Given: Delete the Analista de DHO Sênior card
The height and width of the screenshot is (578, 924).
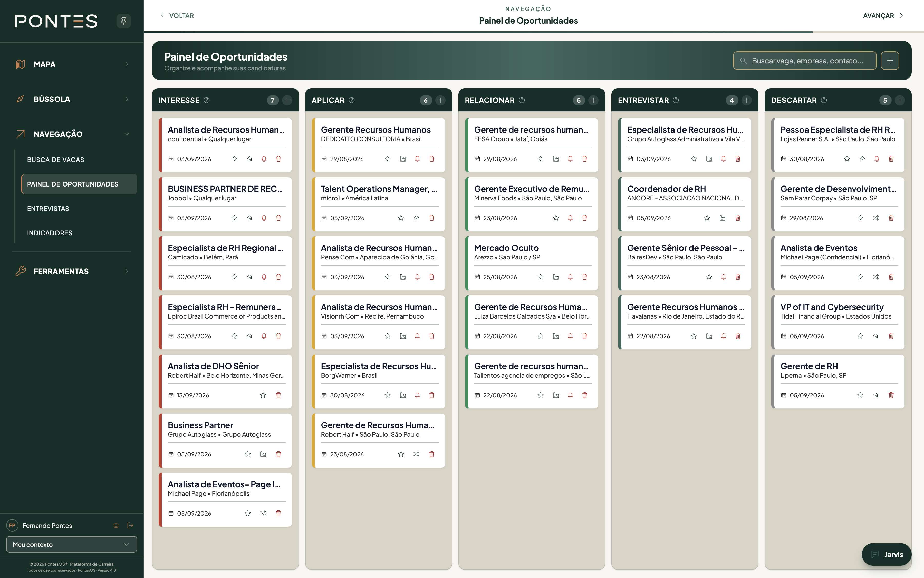Looking at the screenshot, I should coord(278,395).
